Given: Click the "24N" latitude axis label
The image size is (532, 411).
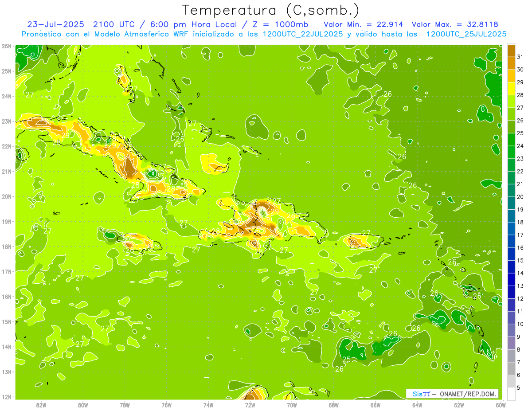Looking at the screenshot, I should coord(6,96).
